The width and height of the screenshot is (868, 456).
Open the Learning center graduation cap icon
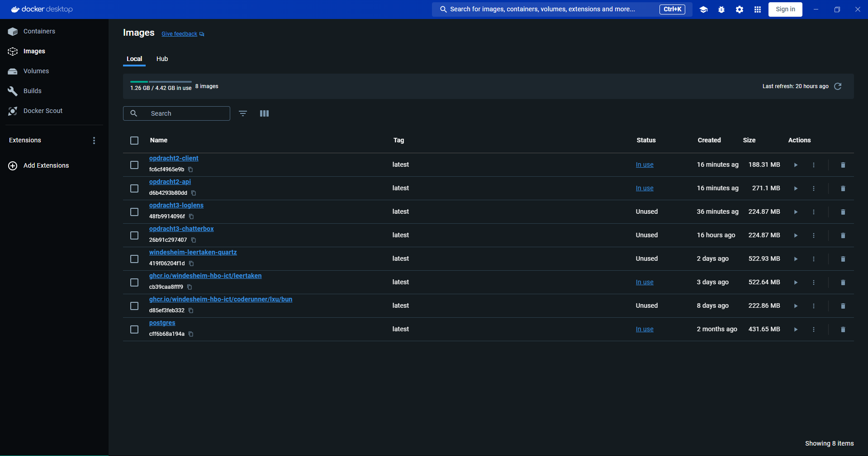point(703,9)
